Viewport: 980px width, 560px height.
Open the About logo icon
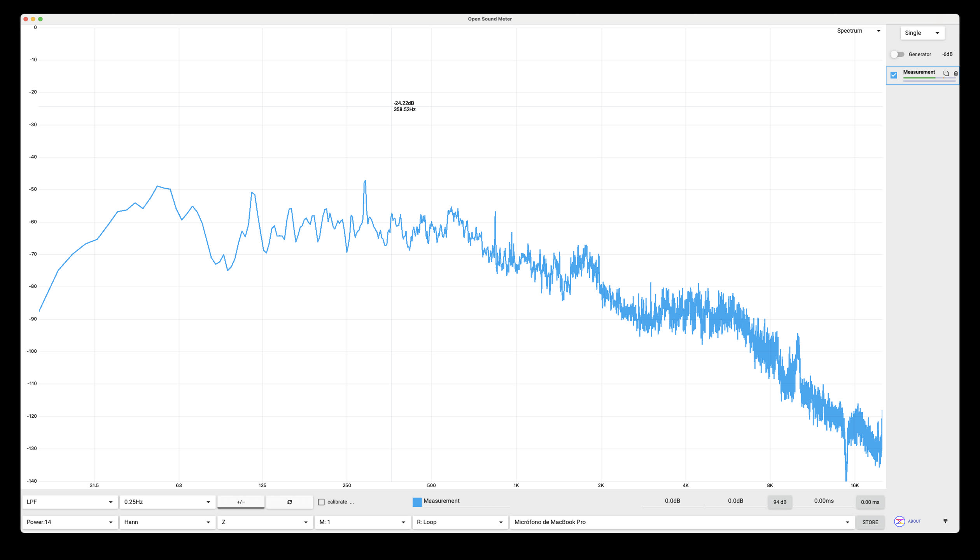[x=899, y=521]
